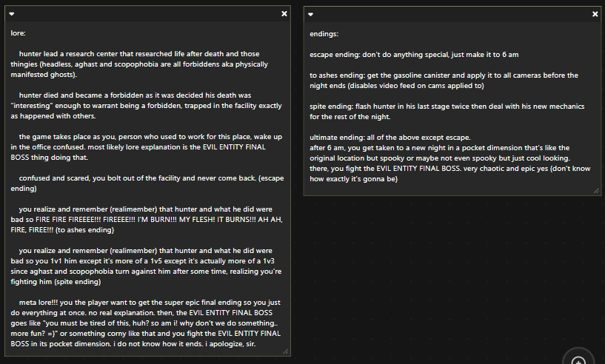The image size is (605, 364).
Task: Close the lore note with its X
Action: click(284, 14)
